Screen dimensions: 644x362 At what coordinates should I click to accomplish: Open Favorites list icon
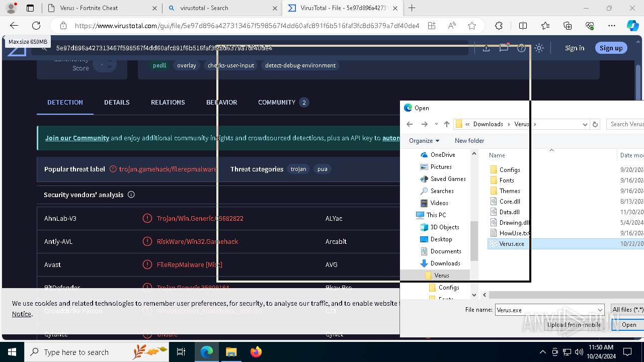coord(545,26)
